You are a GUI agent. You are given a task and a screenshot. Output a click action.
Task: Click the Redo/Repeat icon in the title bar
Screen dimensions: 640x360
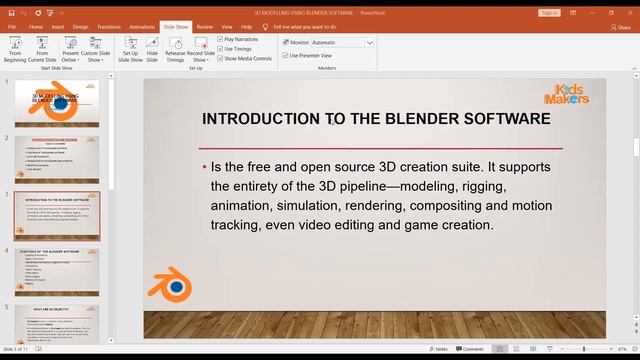click(38, 13)
